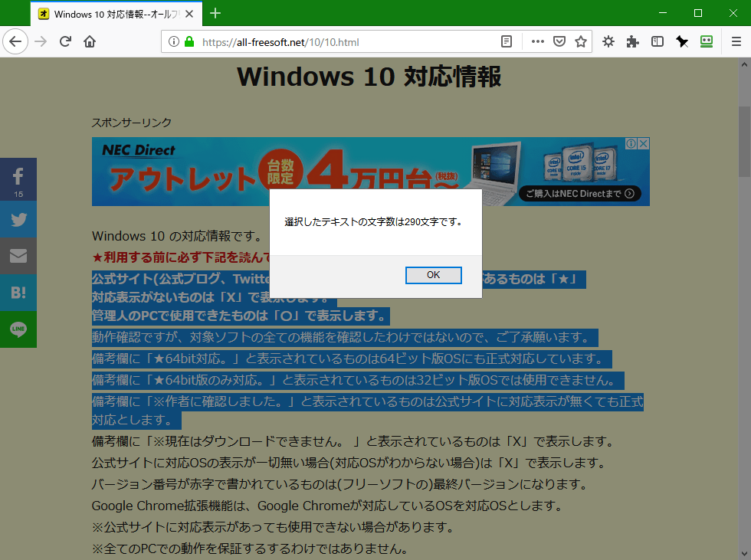Click the gear extension icon in toolbar
This screenshot has height=560, width=751.
[x=608, y=41]
